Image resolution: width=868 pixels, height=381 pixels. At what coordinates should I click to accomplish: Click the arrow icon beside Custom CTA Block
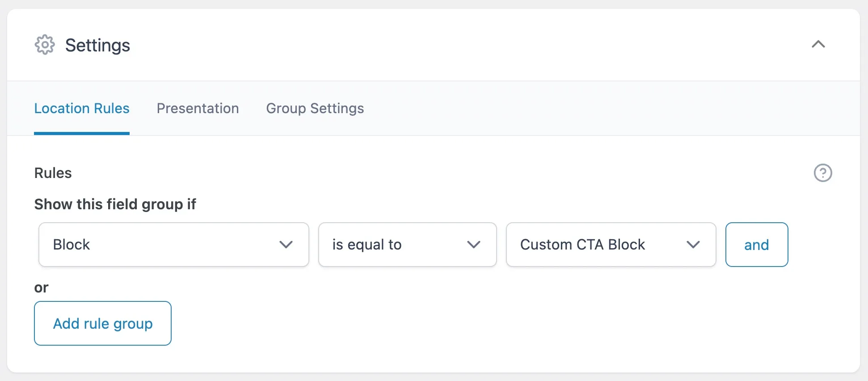tap(693, 245)
